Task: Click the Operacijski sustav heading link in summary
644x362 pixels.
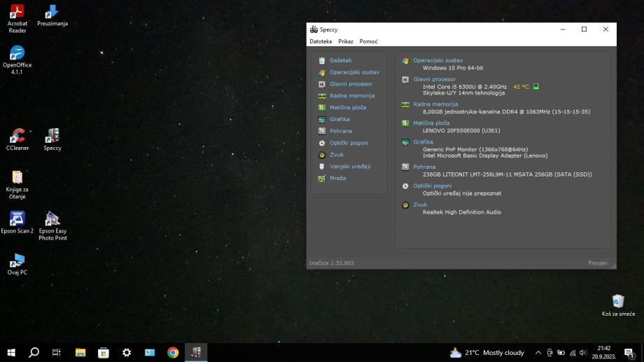Action: (437, 61)
